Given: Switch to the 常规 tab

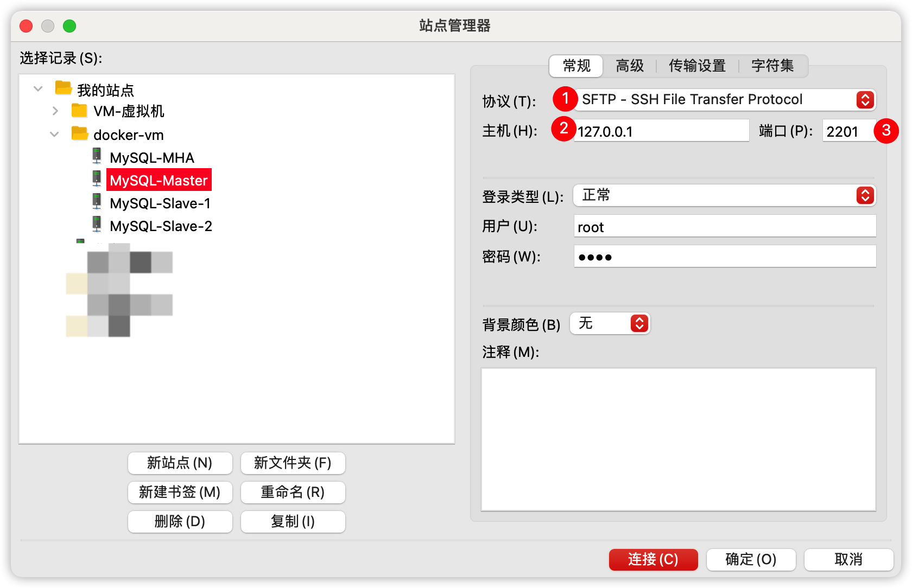Looking at the screenshot, I should pos(576,66).
